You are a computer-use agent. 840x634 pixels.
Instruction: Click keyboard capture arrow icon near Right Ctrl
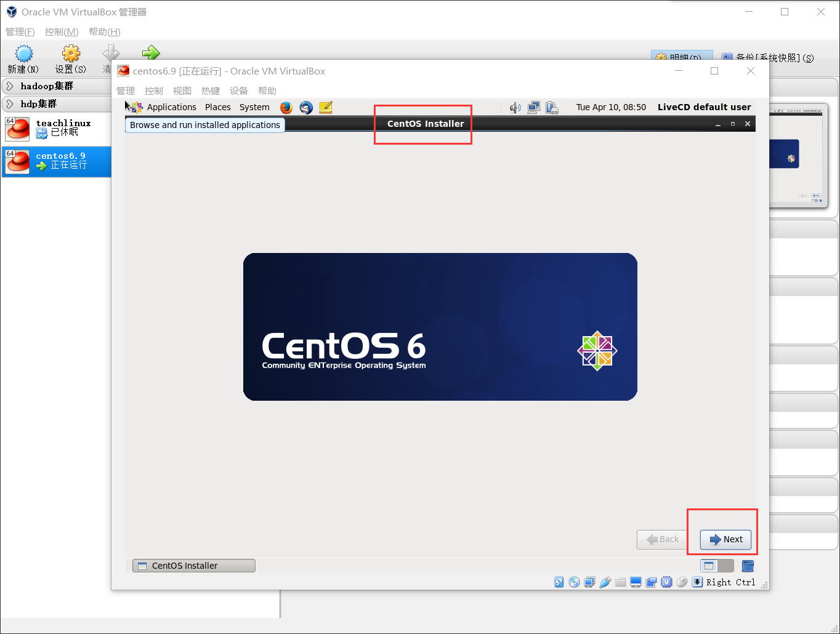(x=697, y=582)
